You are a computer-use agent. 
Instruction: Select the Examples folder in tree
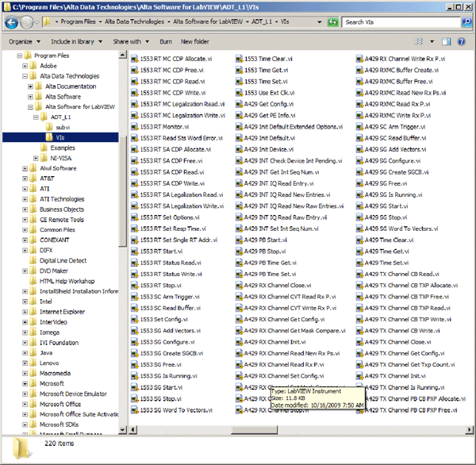63,148
